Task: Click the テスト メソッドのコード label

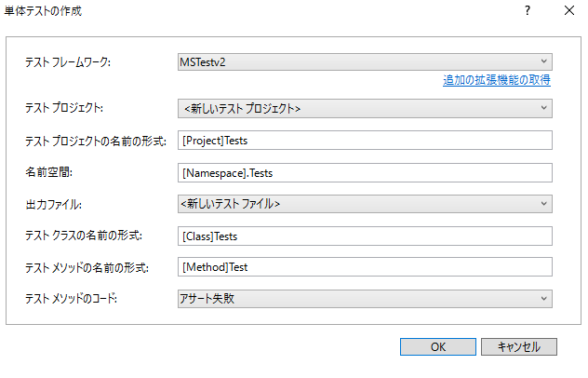Action: click(71, 299)
